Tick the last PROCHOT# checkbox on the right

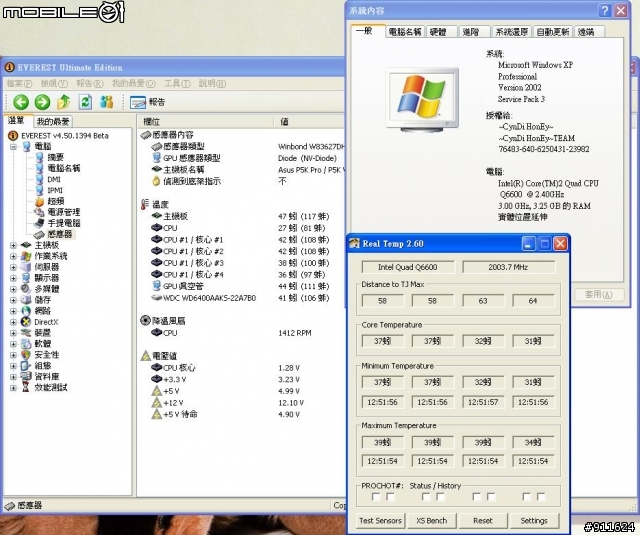pyautogui.click(x=541, y=497)
